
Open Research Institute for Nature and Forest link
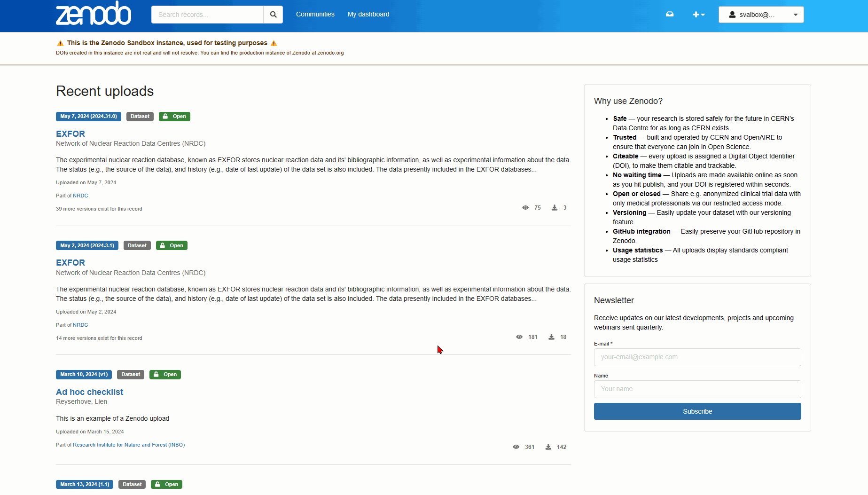(x=129, y=445)
